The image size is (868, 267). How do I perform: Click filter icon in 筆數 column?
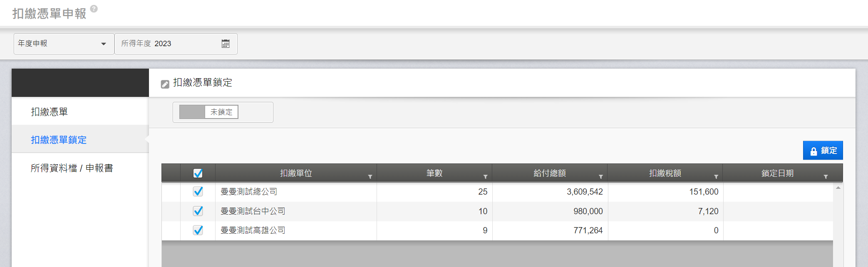coord(485,177)
